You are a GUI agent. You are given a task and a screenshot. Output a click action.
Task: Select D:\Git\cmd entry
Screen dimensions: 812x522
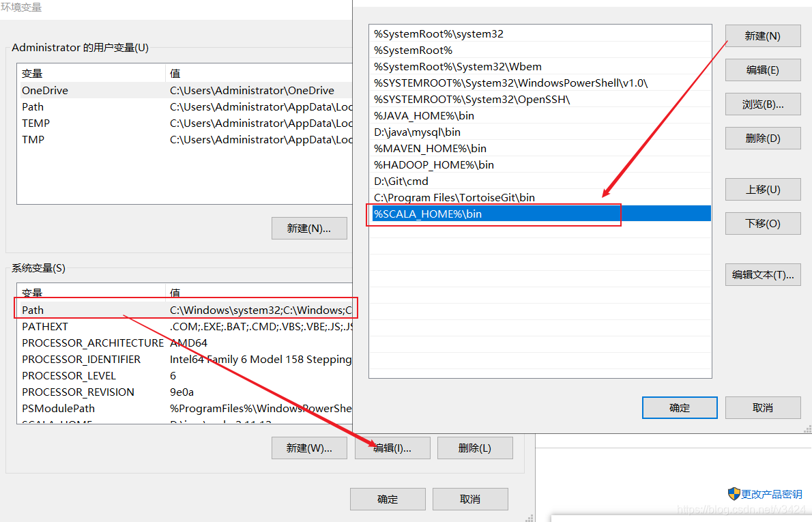[x=540, y=182]
